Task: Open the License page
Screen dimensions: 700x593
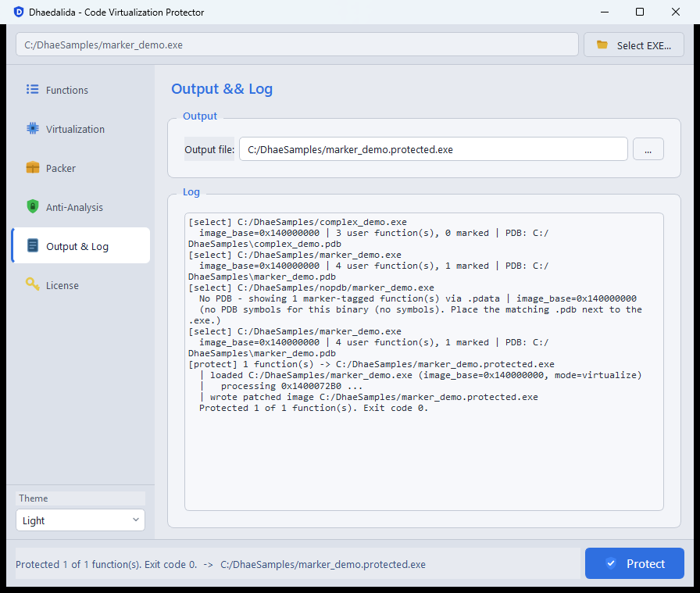Action: coord(80,285)
